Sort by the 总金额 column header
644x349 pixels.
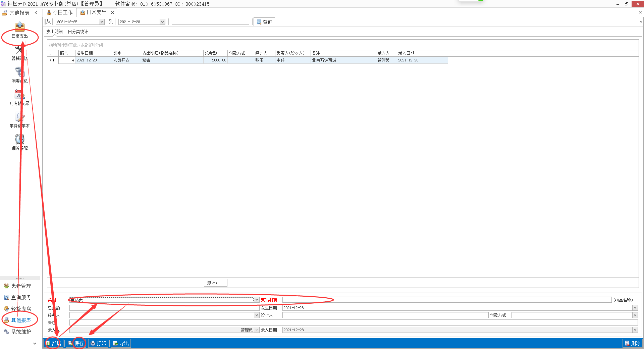[215, 53]
